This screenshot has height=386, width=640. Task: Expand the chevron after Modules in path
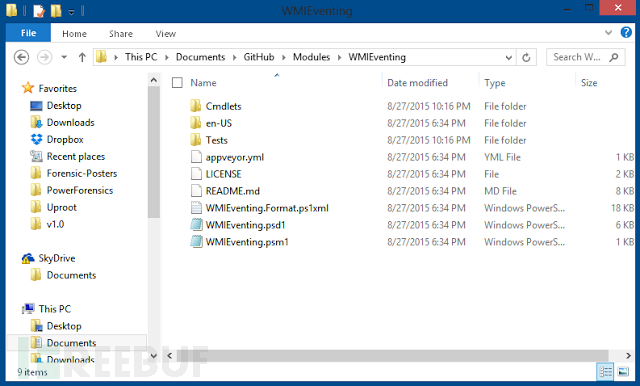pos(339,58)
